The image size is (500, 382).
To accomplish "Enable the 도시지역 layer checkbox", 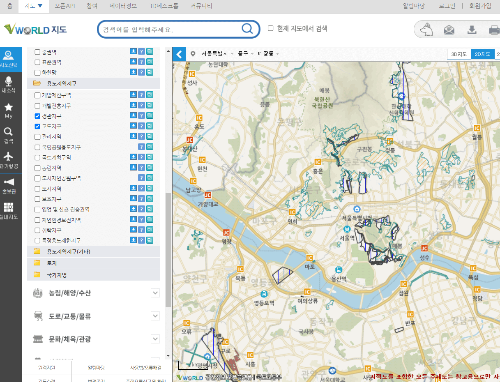I will point(37,189).
